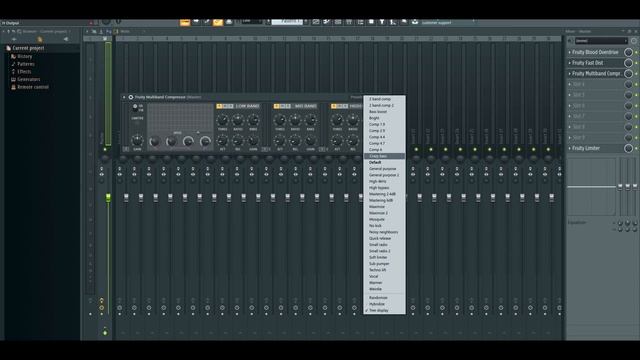Click the highlighted orange pattern mode icon

tap(185, 22)
